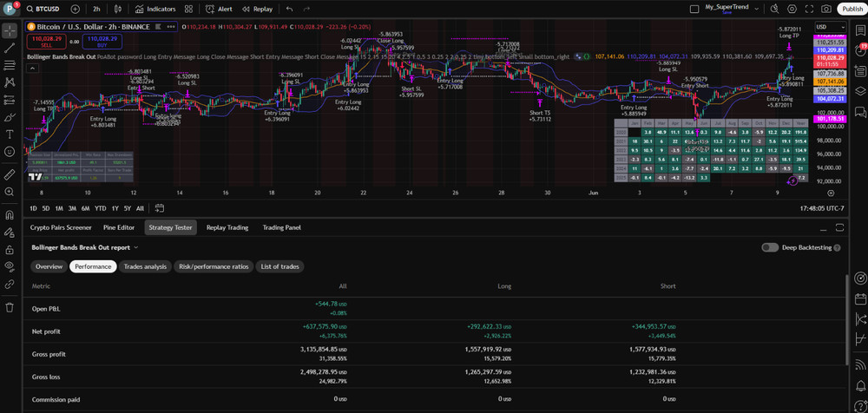Viewport: 868px width, 413px height.
Task: Toggle stay in drawing mode
Action: tap(10, 232)
